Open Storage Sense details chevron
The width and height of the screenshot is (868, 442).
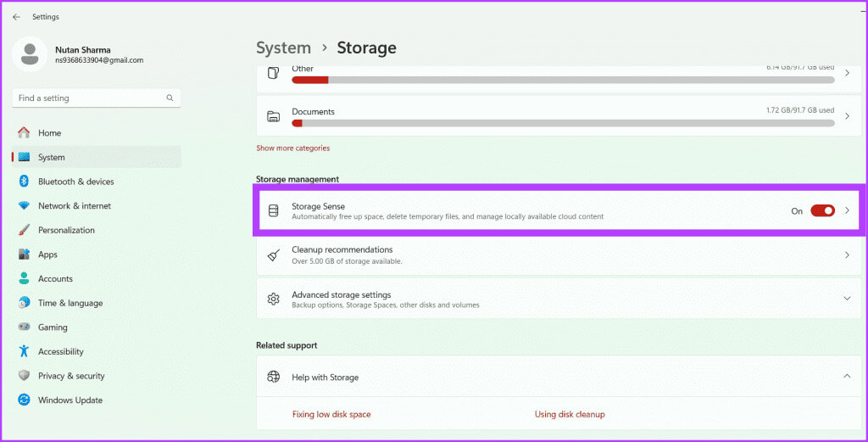(x=847, y=210)
